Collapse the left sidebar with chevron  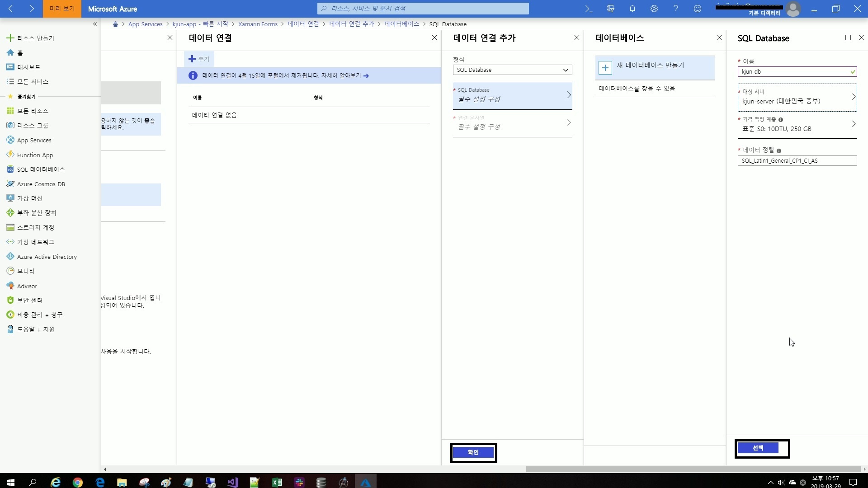[95, 24]
